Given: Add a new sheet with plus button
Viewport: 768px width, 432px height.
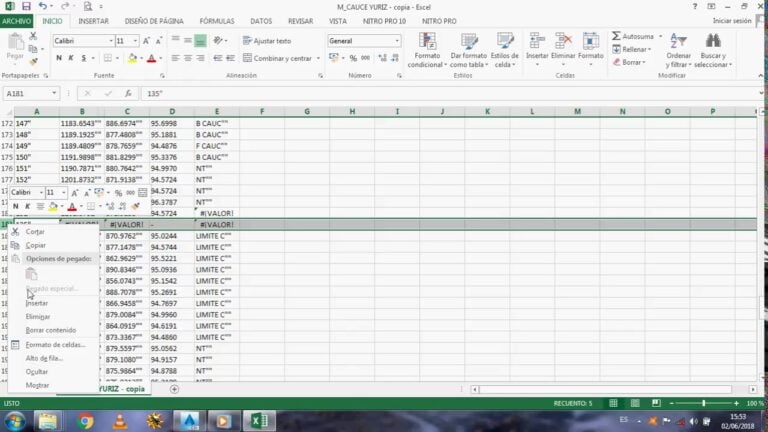Looking at the screenshot, I should tap(174, 389).
